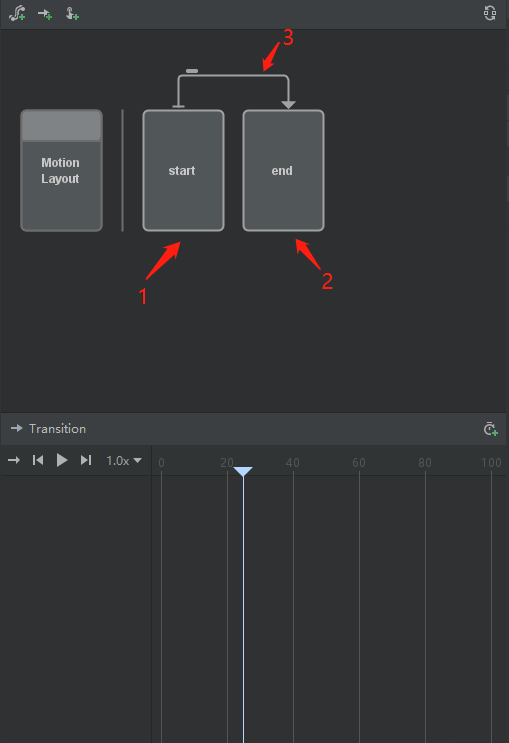Click timeline position 100
509x743 pixels.
click(x=491, y=462)
